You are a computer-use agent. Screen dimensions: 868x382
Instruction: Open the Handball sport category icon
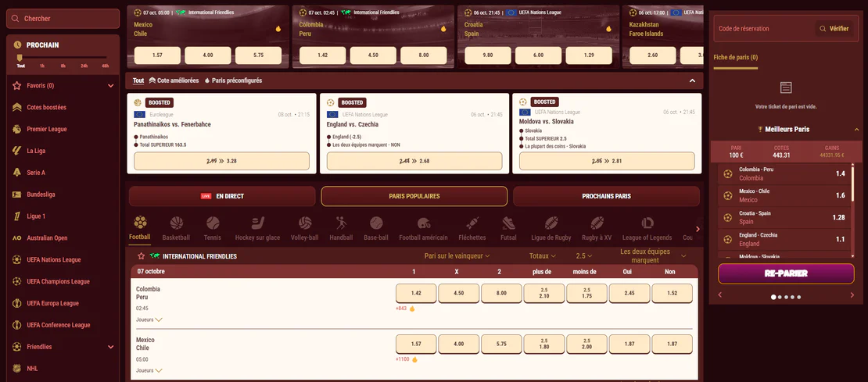coord(341,223)
